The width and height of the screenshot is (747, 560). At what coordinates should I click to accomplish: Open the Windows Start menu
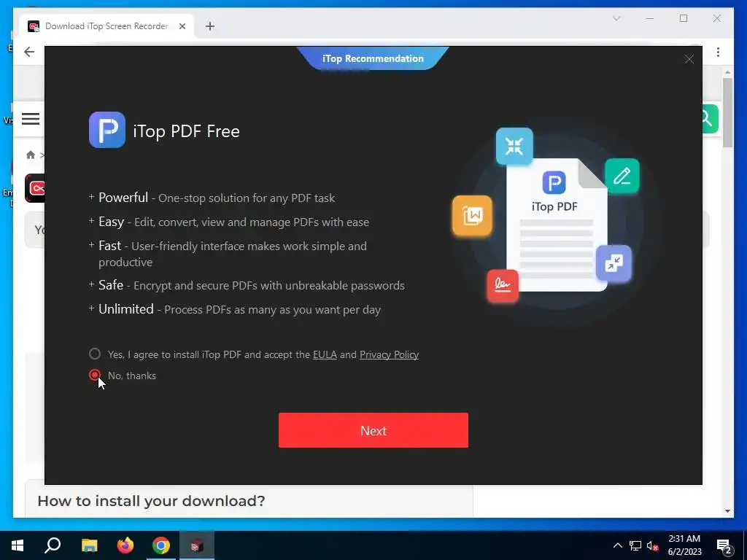tap(18, 545)
